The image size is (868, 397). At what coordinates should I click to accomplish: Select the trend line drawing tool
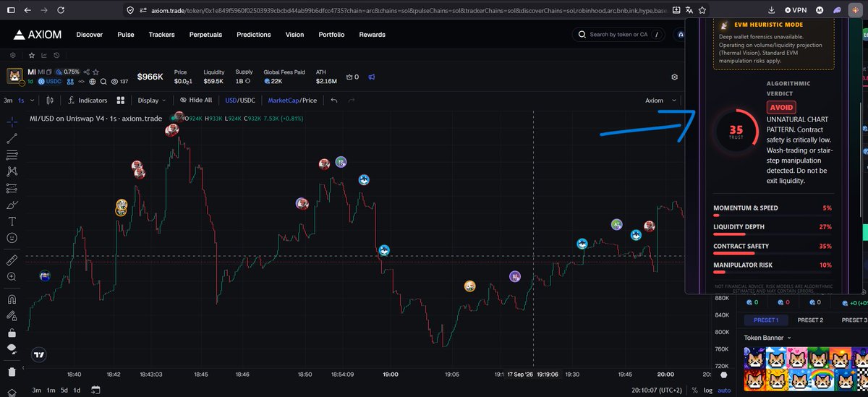tap(12, 137)
